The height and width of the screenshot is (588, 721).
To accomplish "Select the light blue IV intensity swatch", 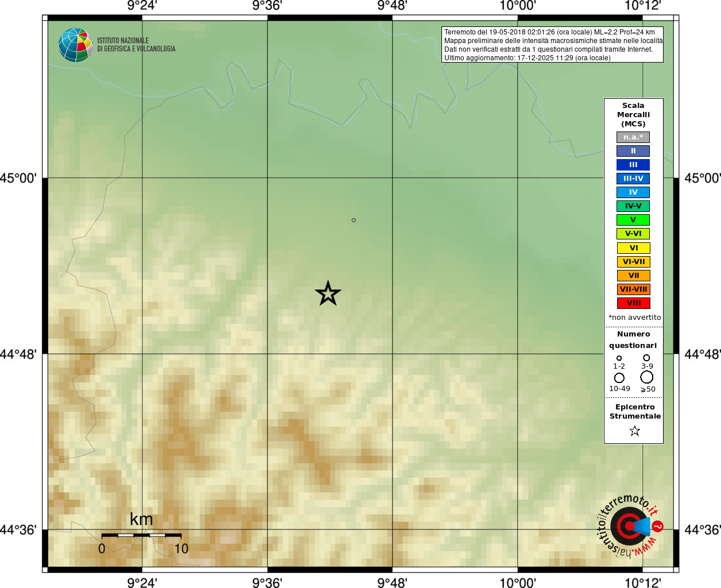I will point(633,192).
